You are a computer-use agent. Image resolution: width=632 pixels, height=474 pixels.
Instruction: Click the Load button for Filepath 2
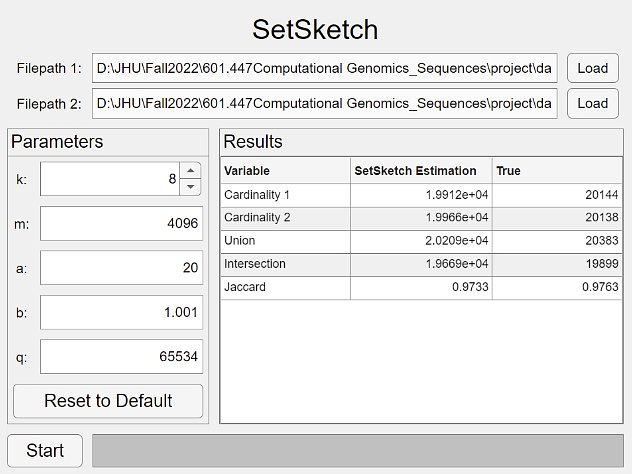(x=592, y=103)
